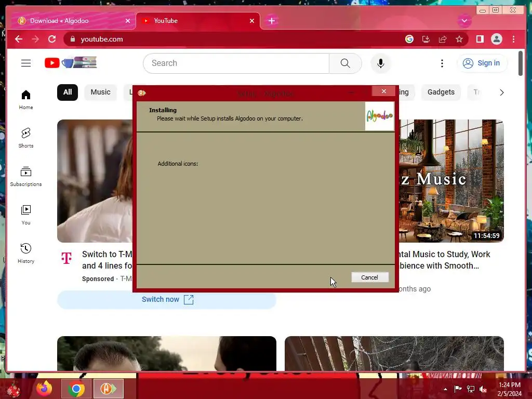The height and width of the screenshot is (399, 532).
Task: Click Firefox icon in the taskbar
Action: click(x=44, y=389)
